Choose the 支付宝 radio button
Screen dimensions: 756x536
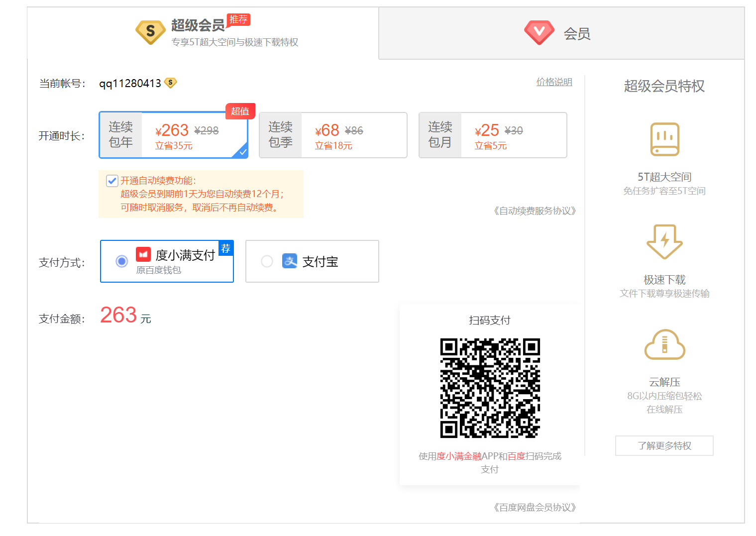tap(267, 261)
